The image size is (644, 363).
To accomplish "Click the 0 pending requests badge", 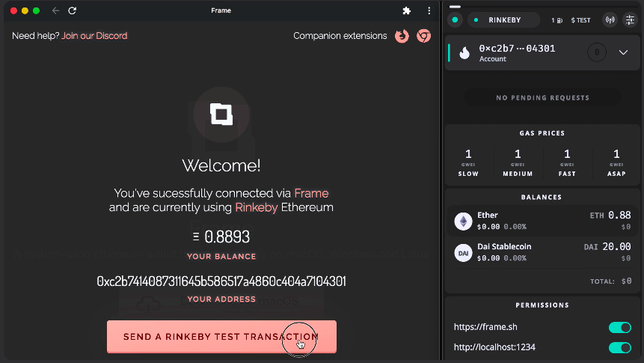I will 597,52.
